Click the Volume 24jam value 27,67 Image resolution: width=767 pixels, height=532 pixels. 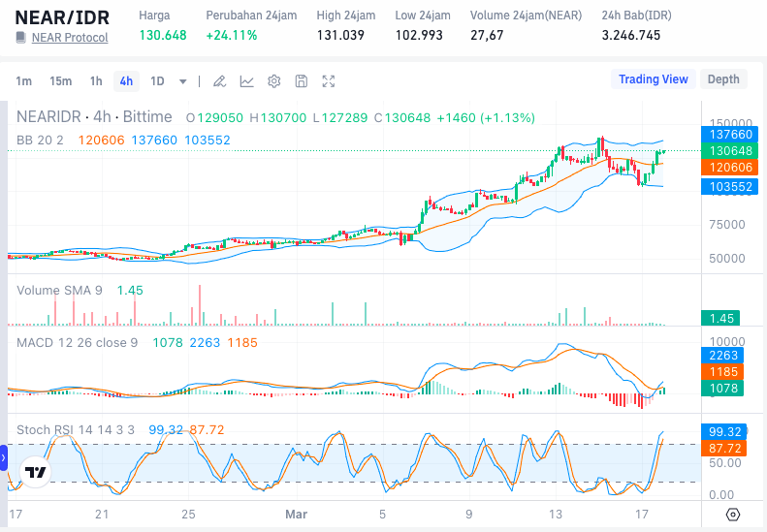click(x=487, y=35)
